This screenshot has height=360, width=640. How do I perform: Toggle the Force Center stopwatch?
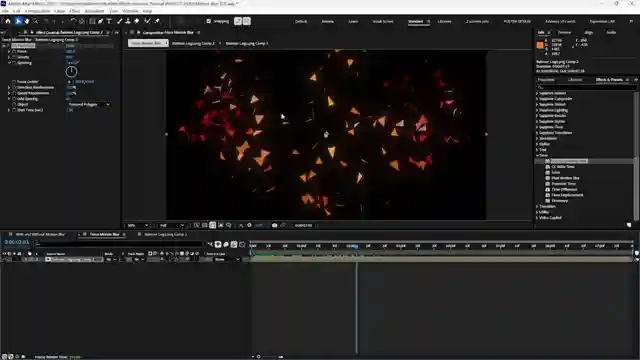click(14, 82)
